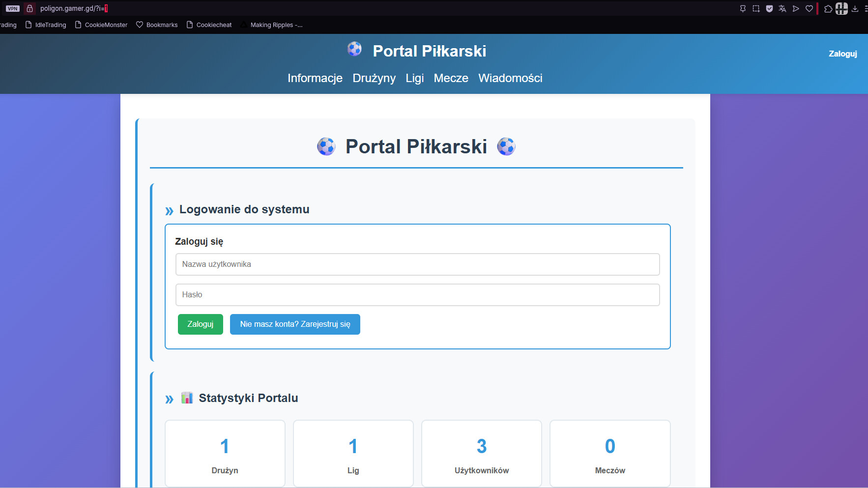
Task: Open the CookieMonster bookmark
Action: click(x=101, y=25)
